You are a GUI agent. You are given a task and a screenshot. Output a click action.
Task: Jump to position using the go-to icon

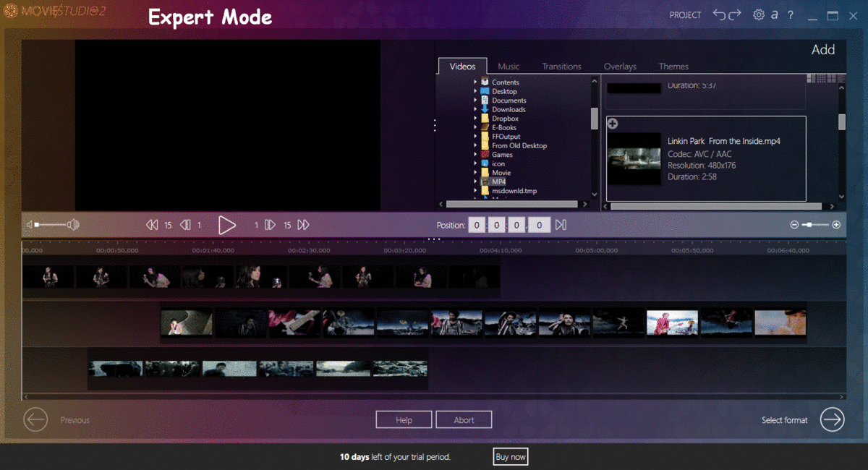pyautogui.click(x=561, y=225)
